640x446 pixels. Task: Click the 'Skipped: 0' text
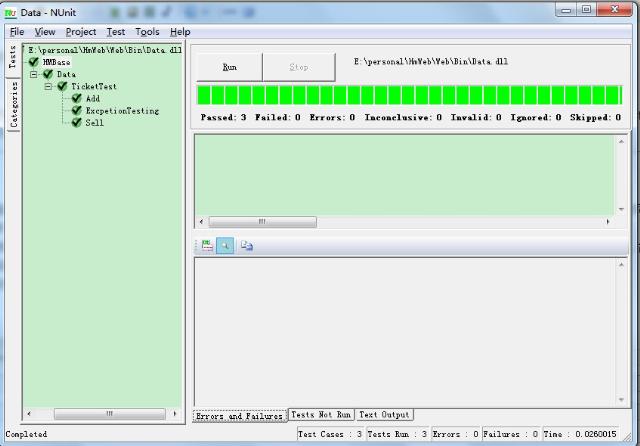coord(596,118)
